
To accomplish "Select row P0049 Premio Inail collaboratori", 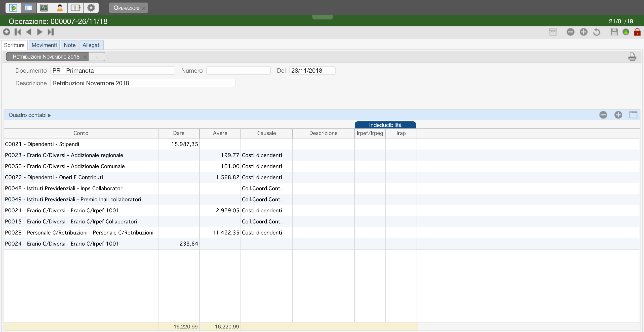I will [322, 199].
